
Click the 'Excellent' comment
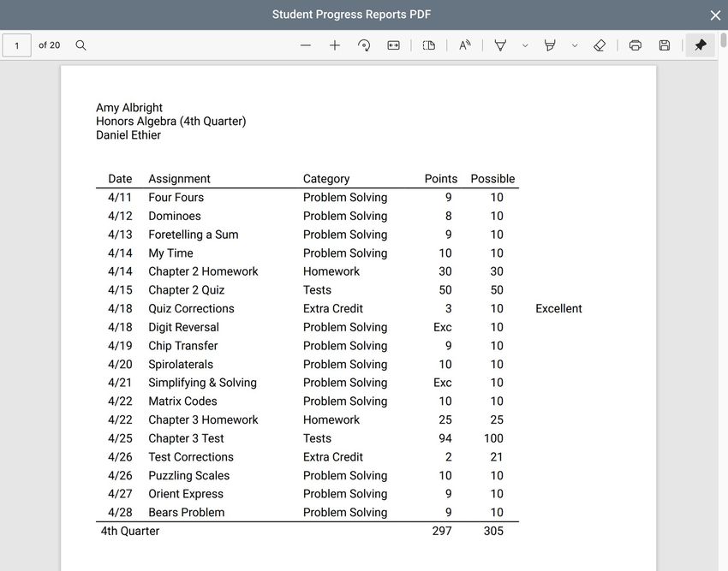pos(558,309)
